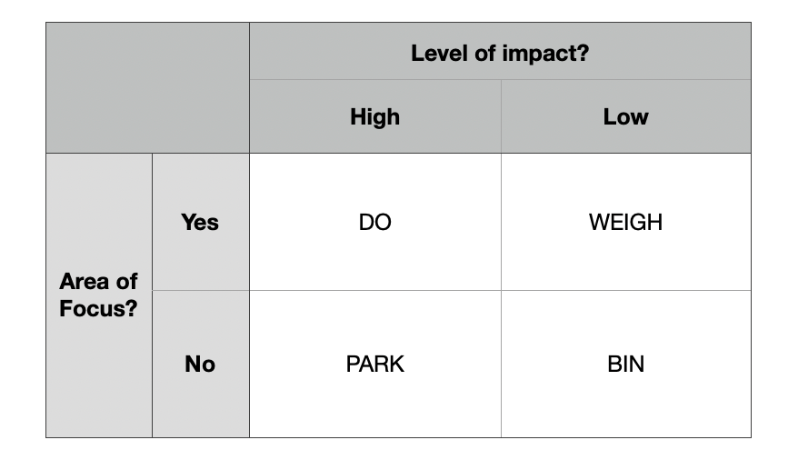Screen dimensions: 800x460
Task: Click the DO cell
Action: [x=375, y=222]
